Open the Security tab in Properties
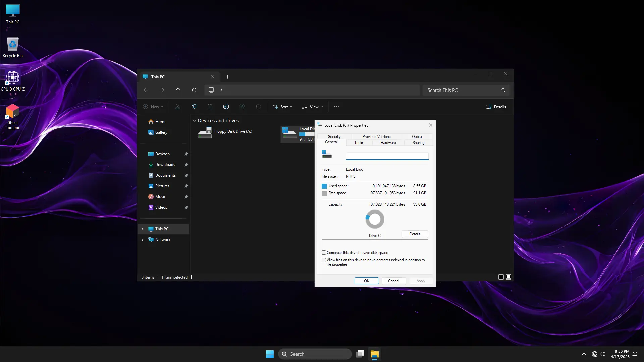The image size is (644, 362). click(x=334, y=137)
